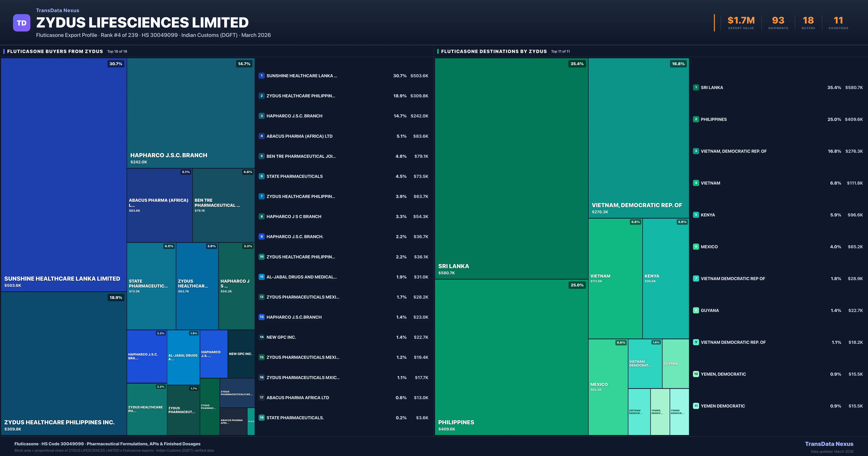Open the Fluticasone Destinations By Zydus panel header

(494, 51)
